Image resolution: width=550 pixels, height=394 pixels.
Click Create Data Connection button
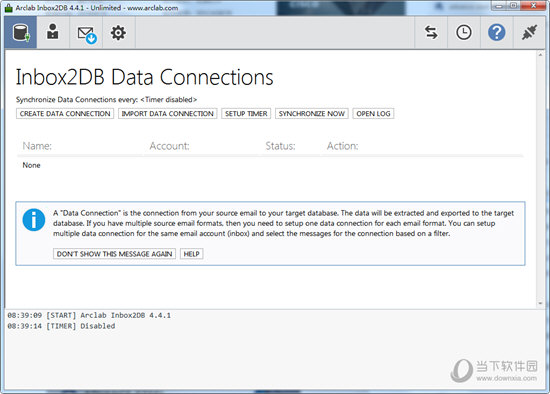click(65, 114)
